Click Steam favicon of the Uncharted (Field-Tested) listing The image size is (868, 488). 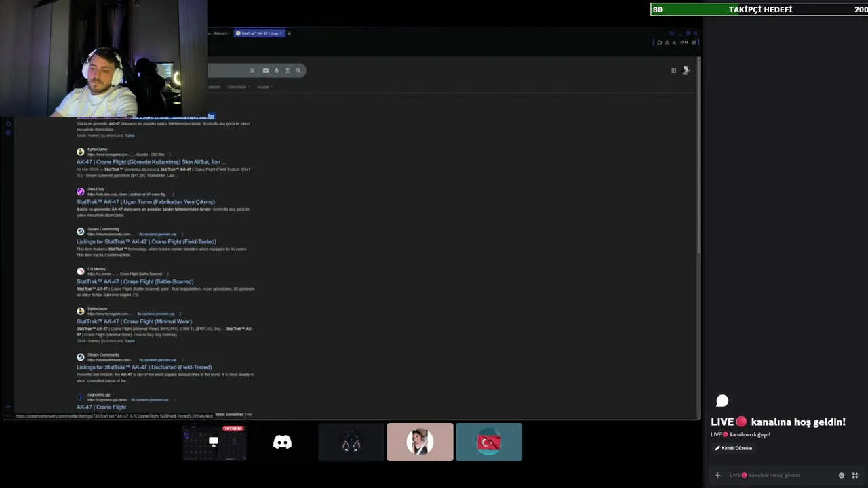click(81, 357)
